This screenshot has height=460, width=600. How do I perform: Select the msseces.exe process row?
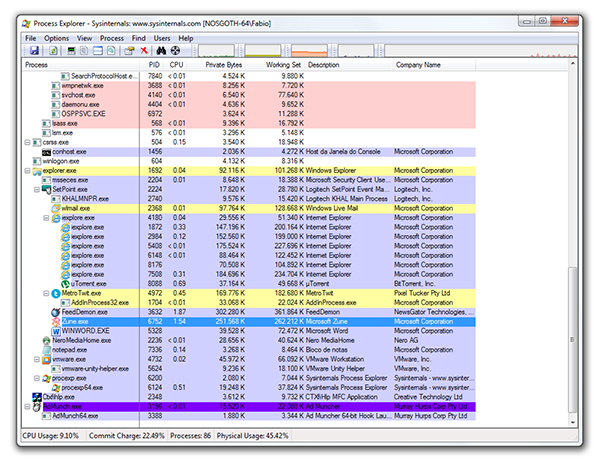pos(249,180)
